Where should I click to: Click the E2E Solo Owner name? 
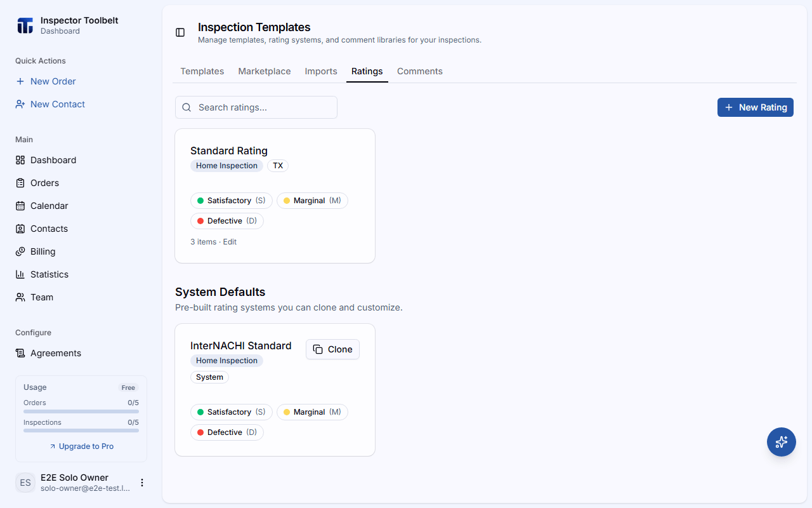[74, 478]
